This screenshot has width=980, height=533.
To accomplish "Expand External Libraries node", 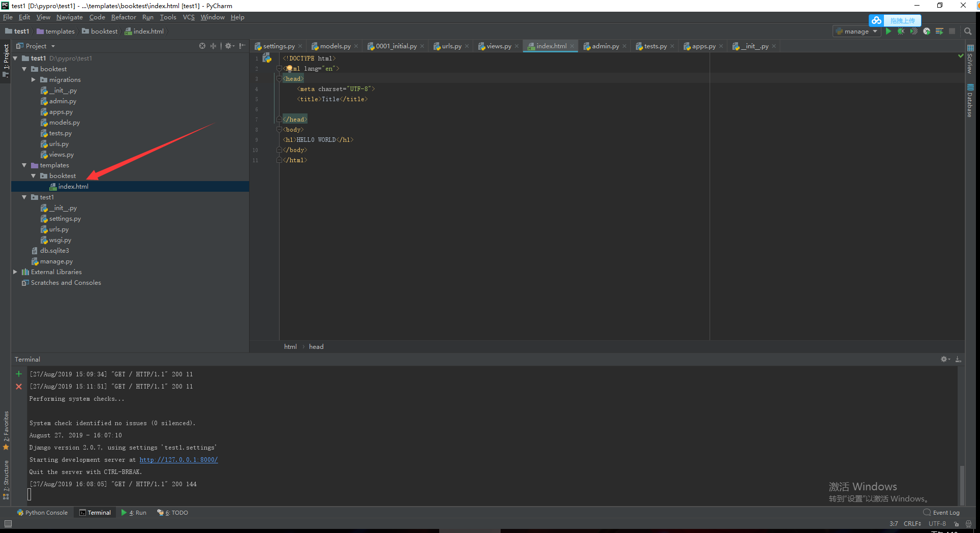I will click(15, 272).
